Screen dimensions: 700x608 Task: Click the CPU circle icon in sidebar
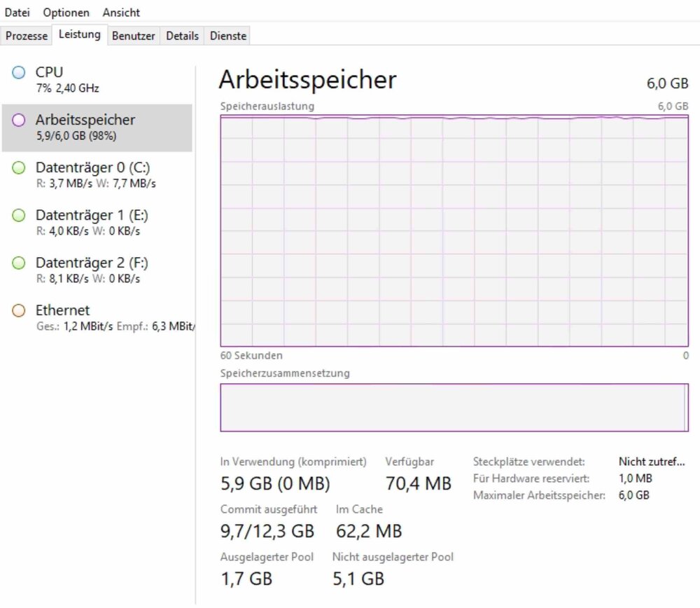[19, 72]
